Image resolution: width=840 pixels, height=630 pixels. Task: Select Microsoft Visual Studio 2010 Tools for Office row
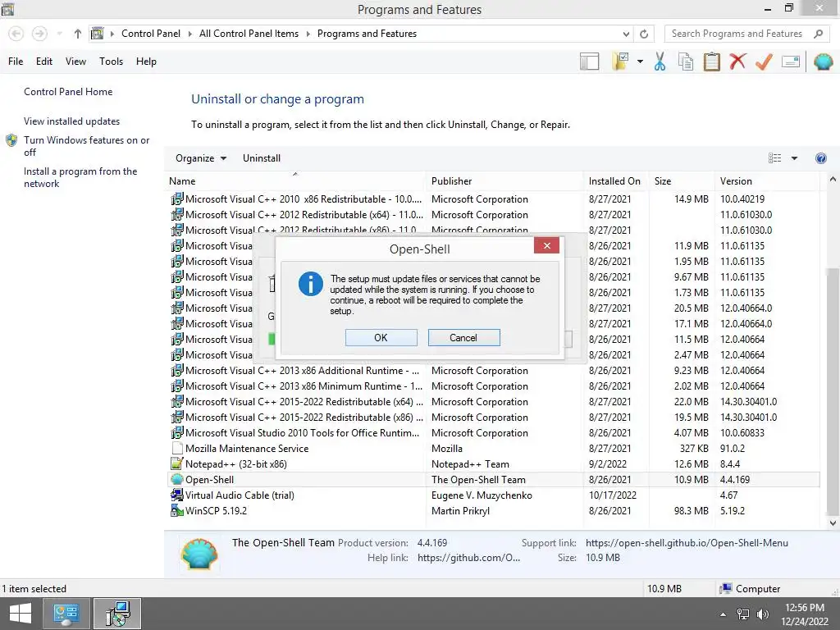point(492,433)
